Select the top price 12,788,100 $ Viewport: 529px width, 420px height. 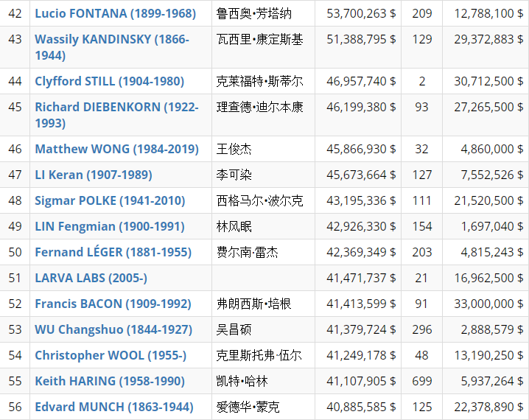(489, 13)
